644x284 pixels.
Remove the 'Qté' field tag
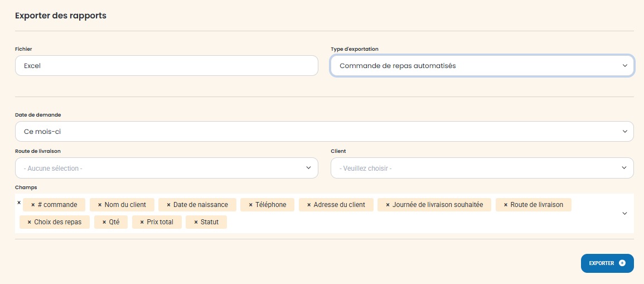[x=104, y=222]
